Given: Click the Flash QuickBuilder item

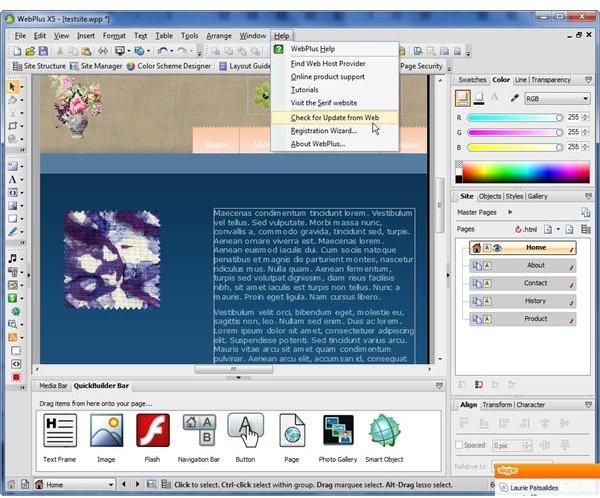Looking at the screenshot, I should tap(153, 438).
